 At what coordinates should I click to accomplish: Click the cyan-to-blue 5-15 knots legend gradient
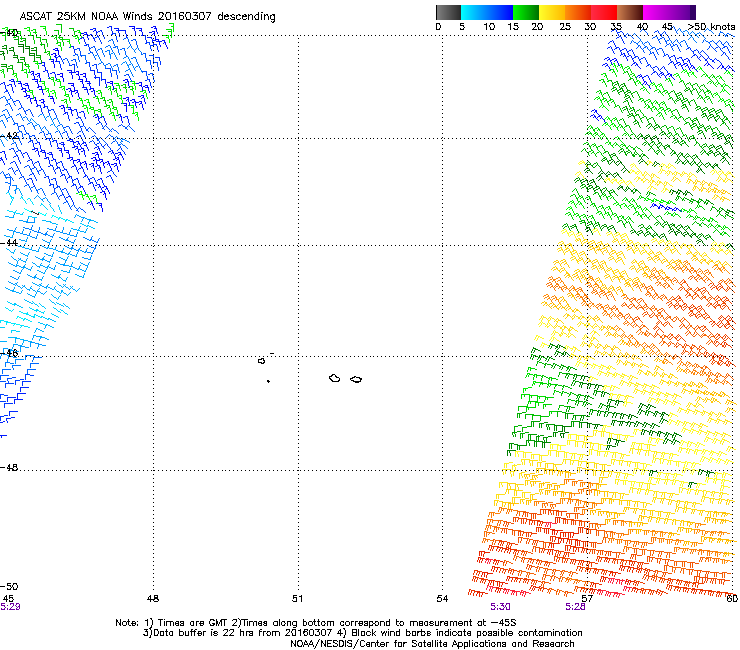coord(487,12)
